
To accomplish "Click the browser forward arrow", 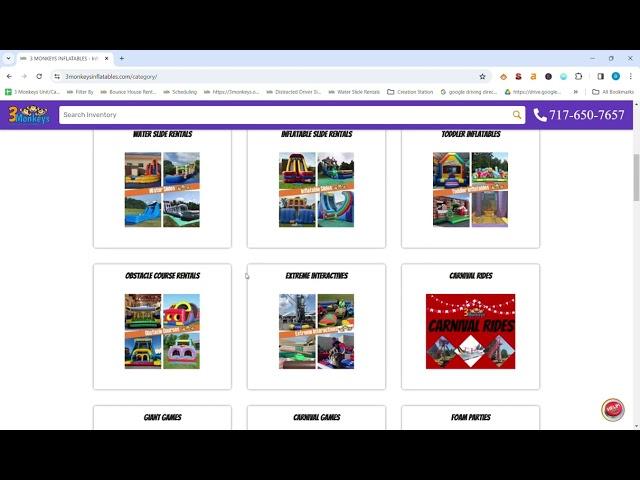I will coord(24,76).
